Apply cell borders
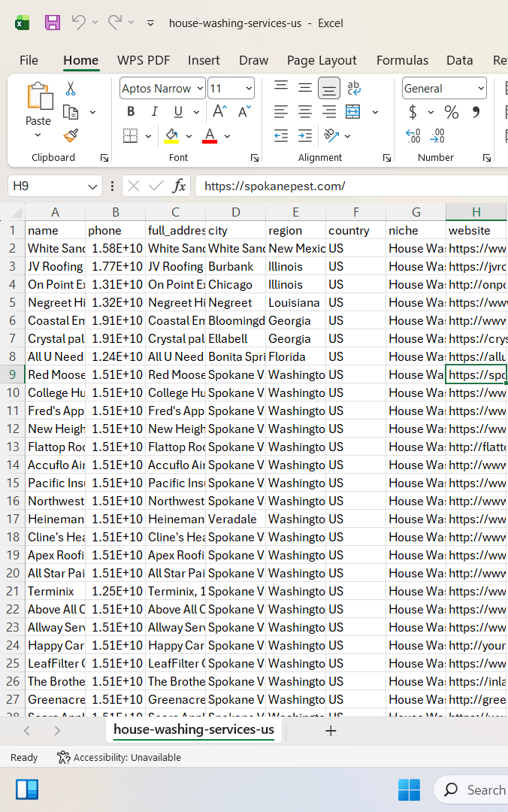 [131, 135]
